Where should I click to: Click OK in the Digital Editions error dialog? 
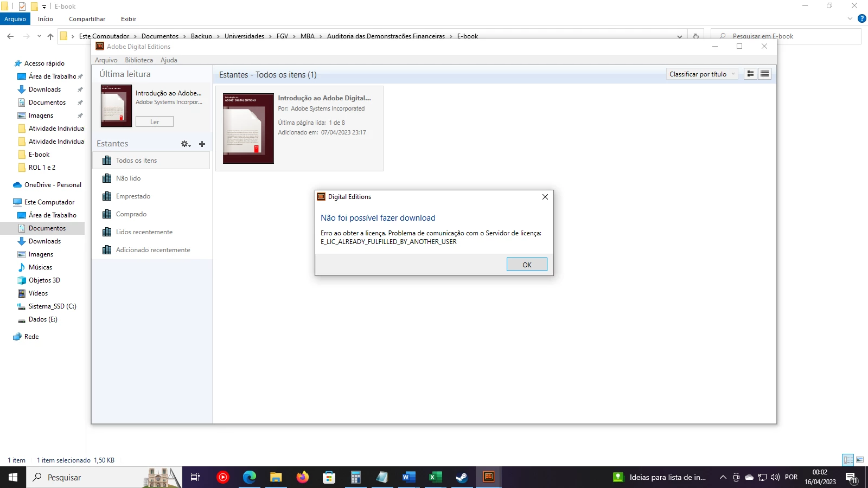point(527,265)
